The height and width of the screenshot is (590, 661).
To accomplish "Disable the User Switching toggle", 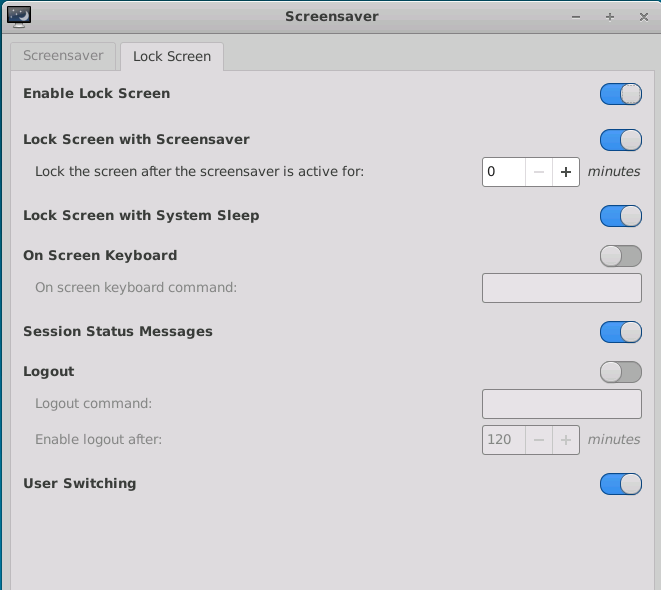I will [x=620, y=484].
